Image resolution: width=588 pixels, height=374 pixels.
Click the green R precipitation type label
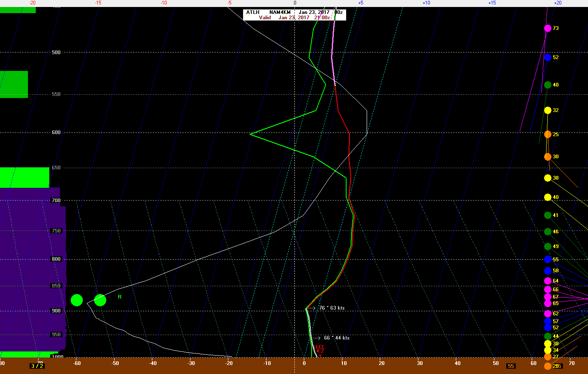pyautogui.click(x=119, y=297)
